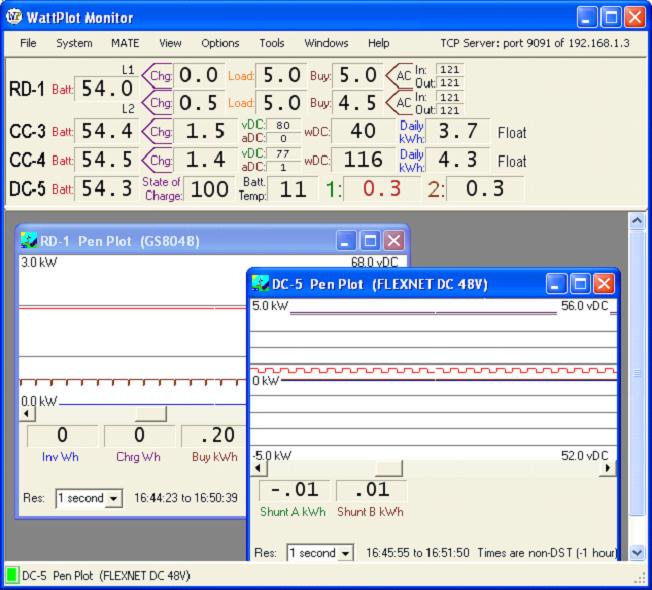Click the Inv Wh label
Image resolution: width=652 pixels, height=590 pixels.
[x=60, y=457]
